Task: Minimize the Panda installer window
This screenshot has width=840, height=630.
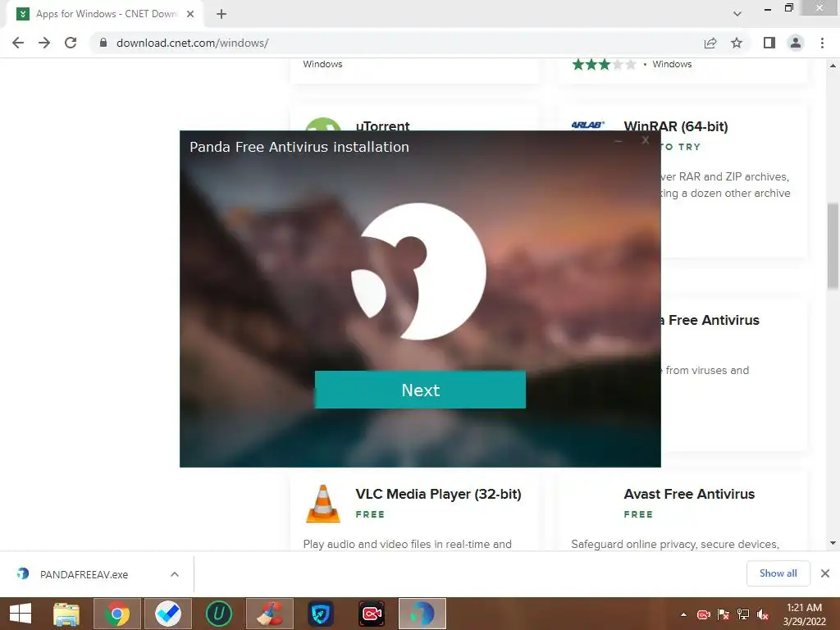Action: click(619, 141)
